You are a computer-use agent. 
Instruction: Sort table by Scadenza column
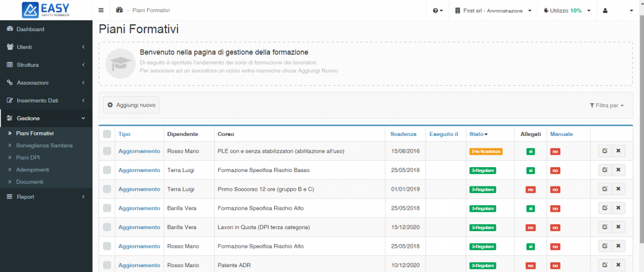(x=404, y=134)
